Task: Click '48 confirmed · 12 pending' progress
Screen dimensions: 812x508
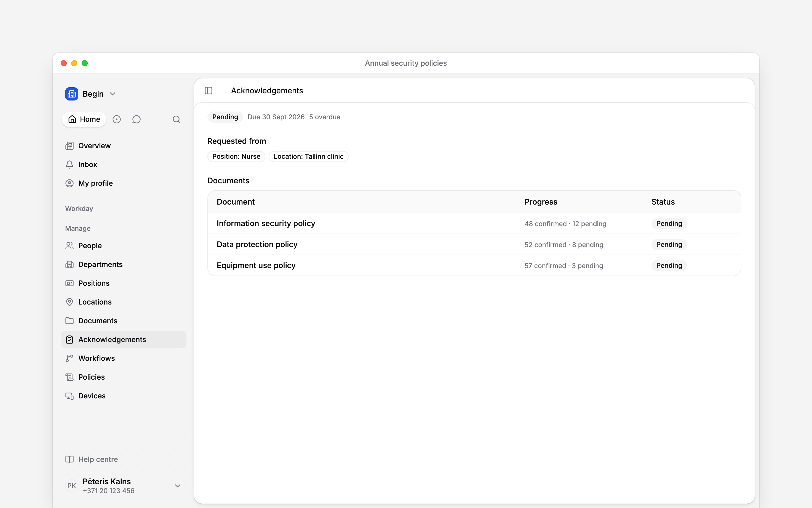Action: pos(565,224)
